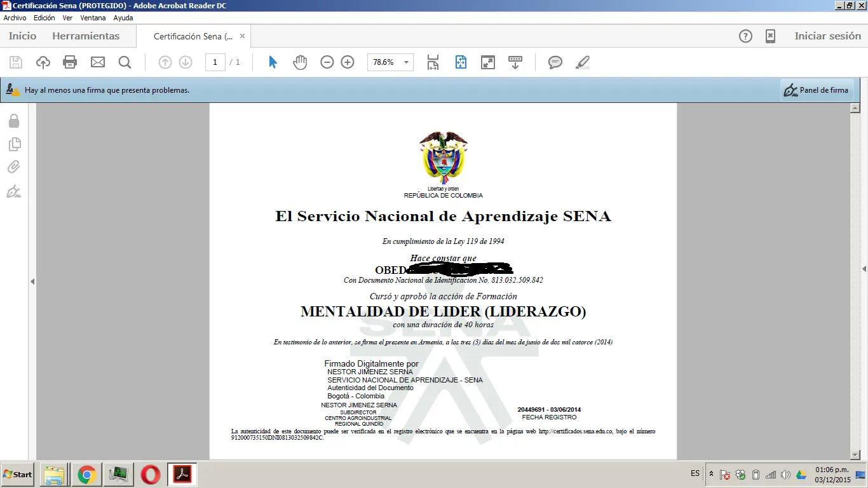Viewport: 868px width, 488px height.
Task: Close the Certificación Sena tab
Action: pos(242,36)
